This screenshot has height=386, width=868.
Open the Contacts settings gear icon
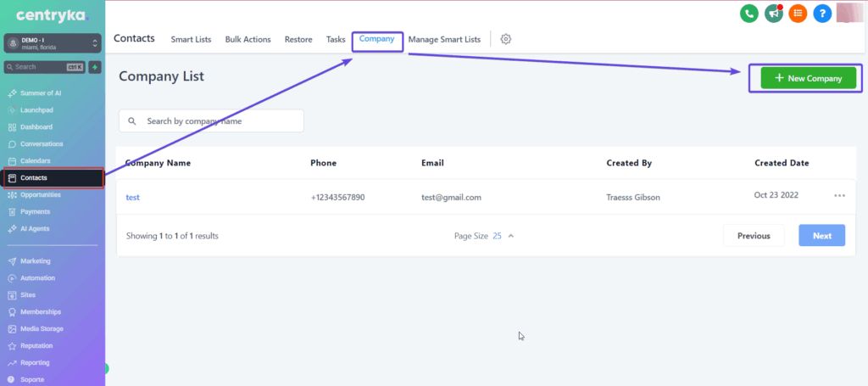click(x=506, y=39)
